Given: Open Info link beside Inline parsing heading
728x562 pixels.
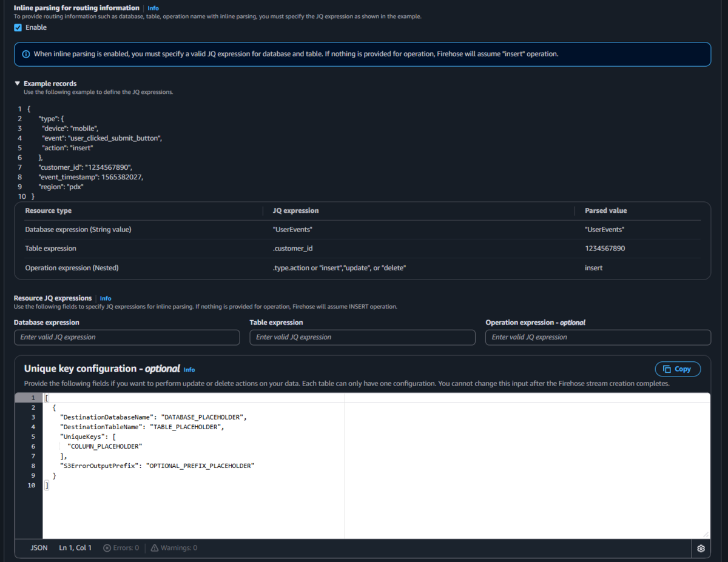Looking at the screenshot, I should 153,8.
